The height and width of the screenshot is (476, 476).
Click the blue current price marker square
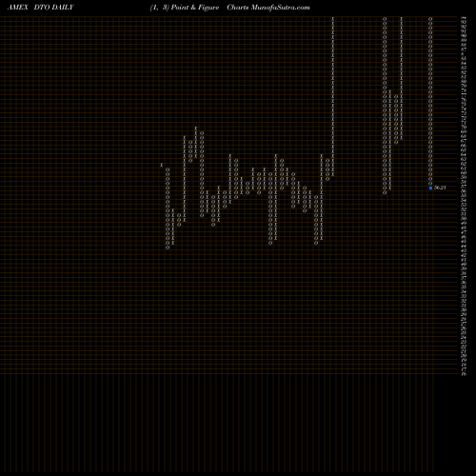430,188
